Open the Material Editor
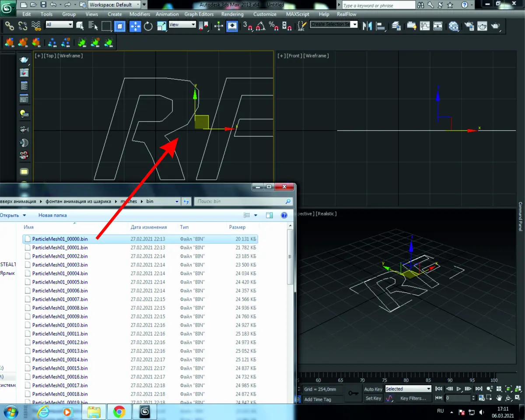Viewport: 525px width, 420px height. coord(454,26)
